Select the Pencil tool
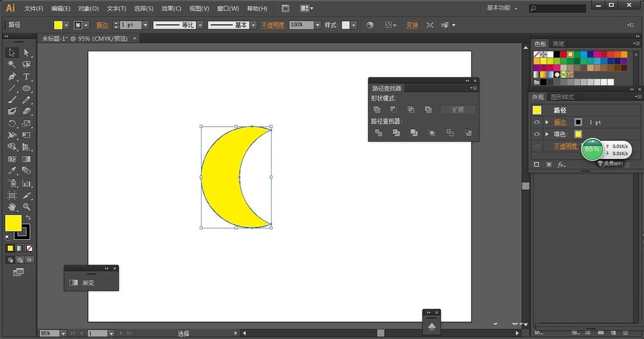This screenshot has width=644, height=339. pos(26,100)
